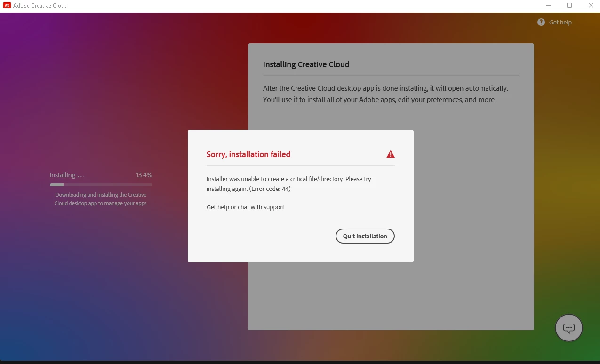Click the Installing Creative Cloud heading
The image size is (600, 364).
coord(306,64)
